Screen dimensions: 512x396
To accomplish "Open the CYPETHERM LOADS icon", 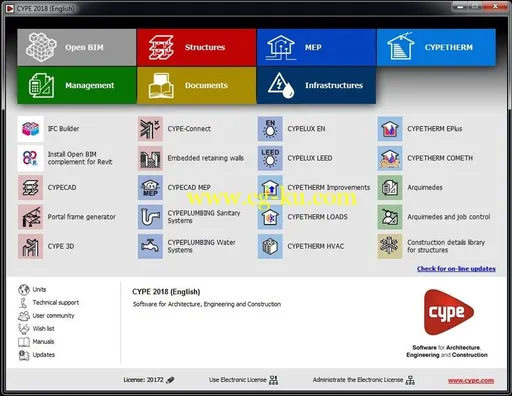I will click(x=270, y=217).
